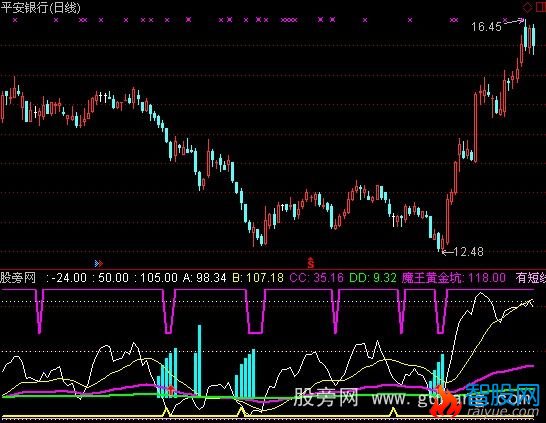The image size is (546, 423).
Task: Click the low price label 12.48
Action: coord(469,251)
